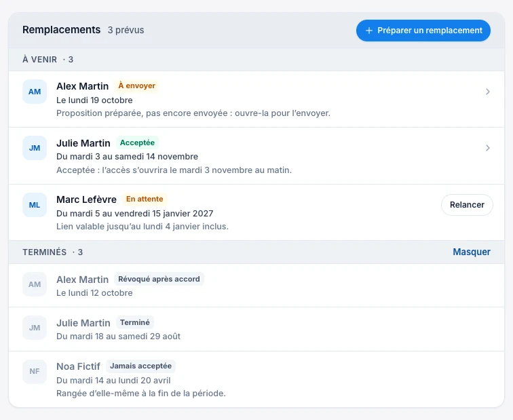Screen dimensions: 513x420
Task: Click Relancer for Marc Lefèvre
Action: pos(467,205)
